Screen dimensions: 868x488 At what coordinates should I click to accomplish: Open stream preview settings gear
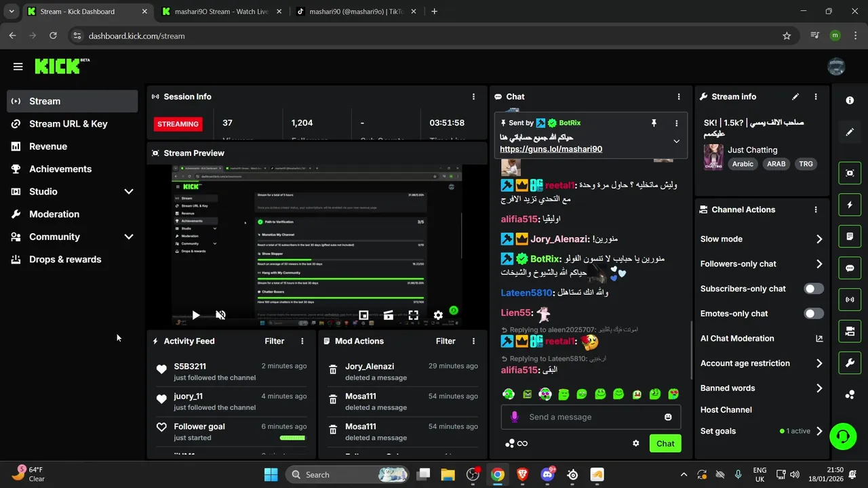pyautogui.click(x=438, y=315)
